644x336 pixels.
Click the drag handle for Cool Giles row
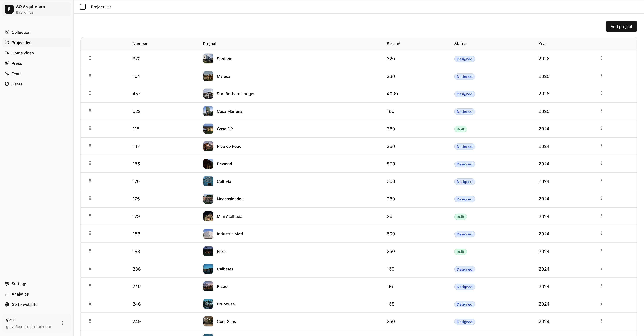coord(90,321)
